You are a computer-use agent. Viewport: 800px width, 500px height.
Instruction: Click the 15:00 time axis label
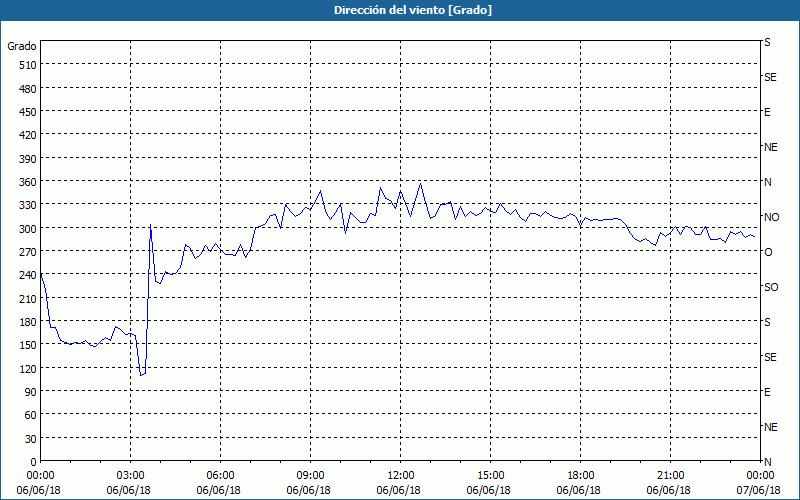click(x=490, y=476)
